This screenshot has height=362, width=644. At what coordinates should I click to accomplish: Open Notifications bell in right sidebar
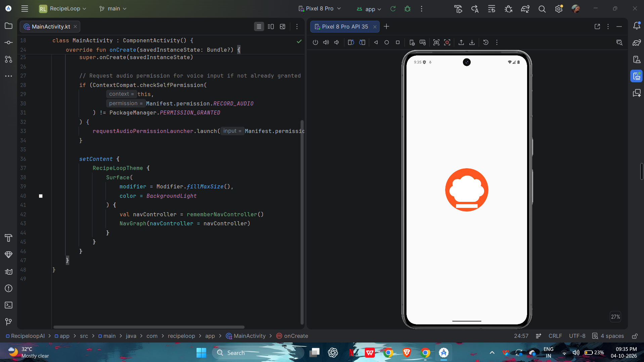pos(637,26)
